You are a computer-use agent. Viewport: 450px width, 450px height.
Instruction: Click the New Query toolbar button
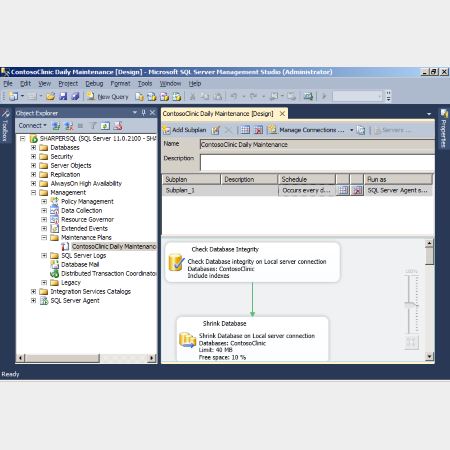[108, 96]
